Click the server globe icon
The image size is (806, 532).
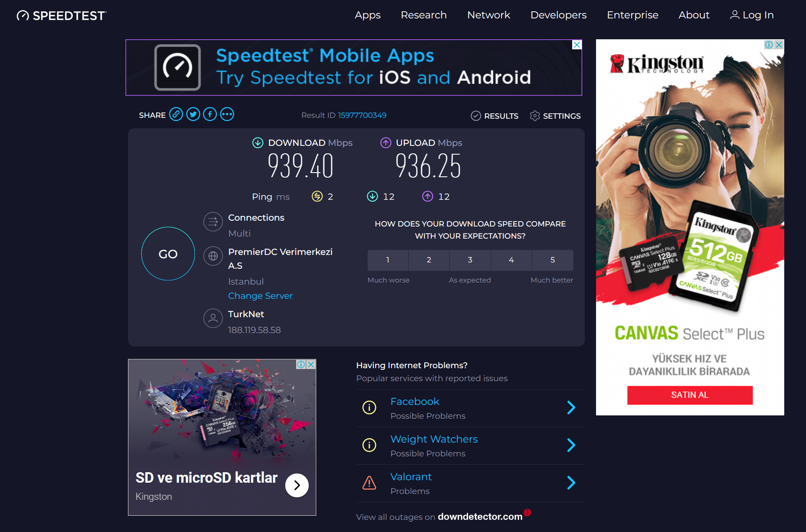[213, 256]
